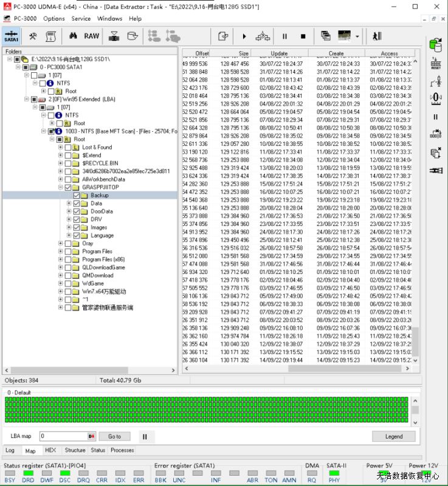
Task: Toggle the $RECYCLE.BIN folder checkbox
Action: [x=68, y=163]
